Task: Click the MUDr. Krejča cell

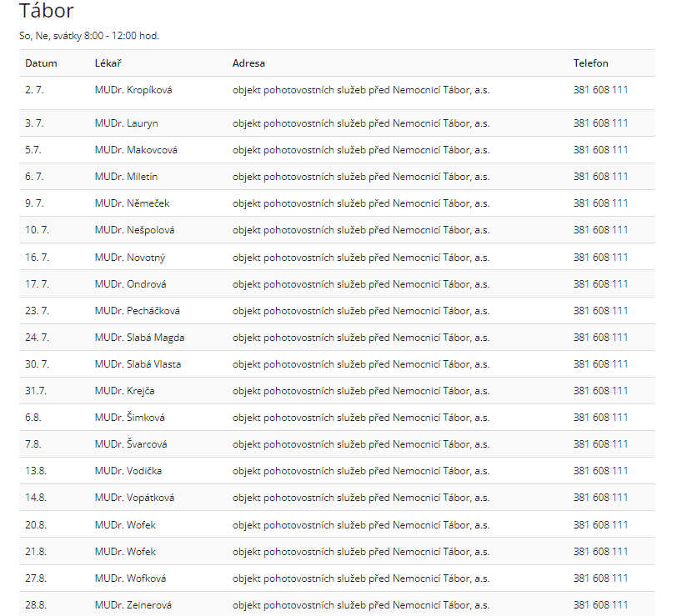Action: (x=124, y=391)
